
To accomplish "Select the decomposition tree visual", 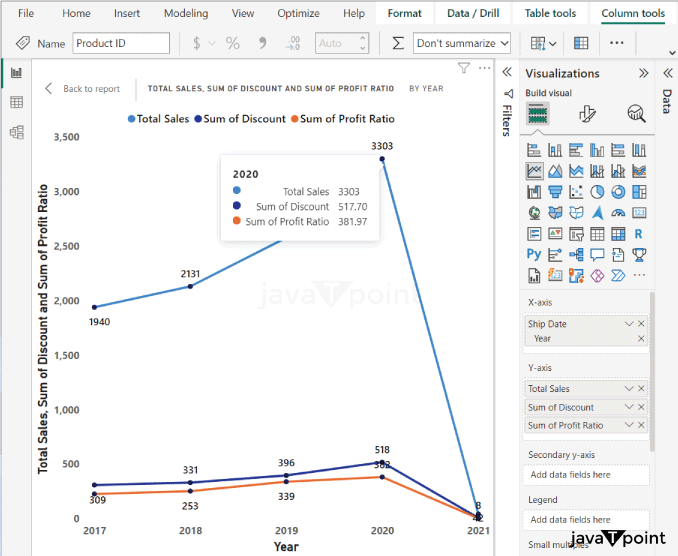I will click(x=576, y=255).
